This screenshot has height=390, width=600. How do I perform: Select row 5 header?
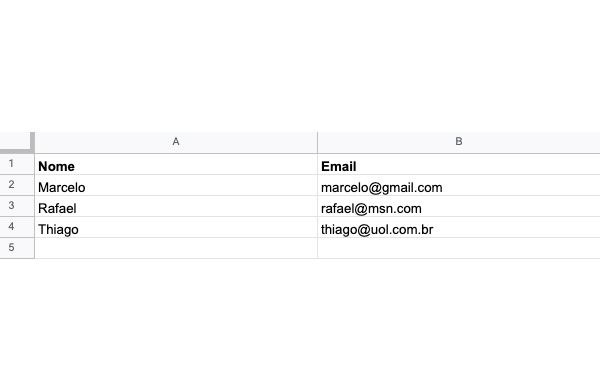17,248
